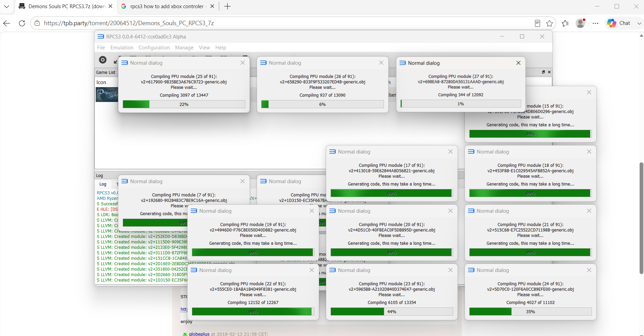The width and height of the screenshot is (644, 336).
Task: Open the reader view icon in address bar
Action: [x=537, y=23]
